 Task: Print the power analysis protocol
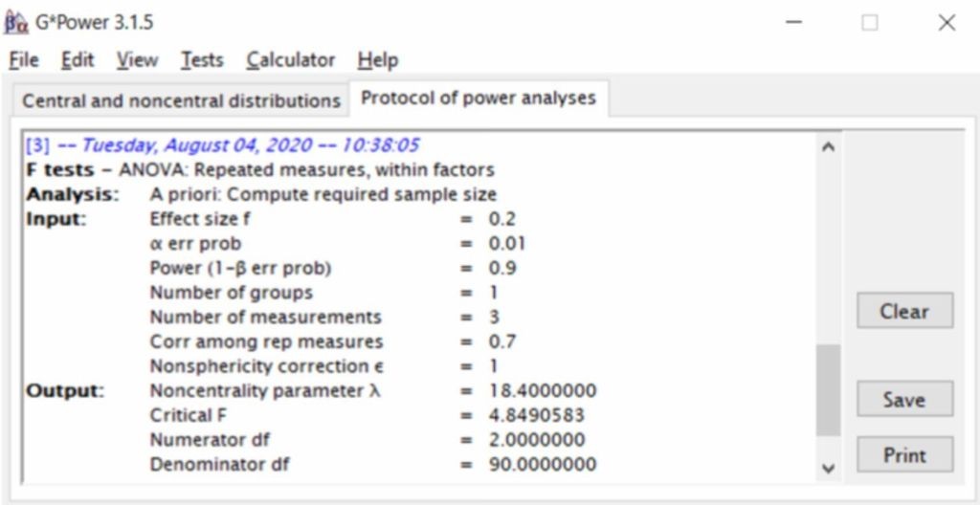[x=904, y=454]
